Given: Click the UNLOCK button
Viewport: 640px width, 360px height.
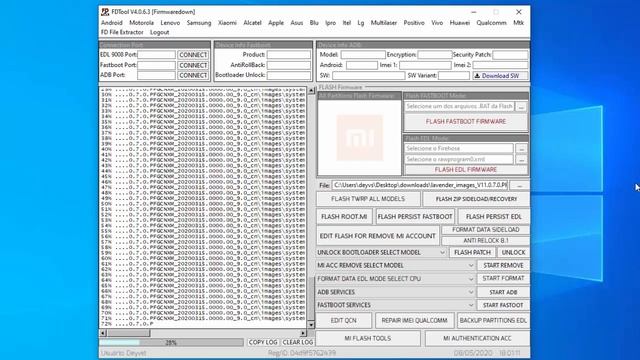Looking at the screenshot, I should [513, 253].
